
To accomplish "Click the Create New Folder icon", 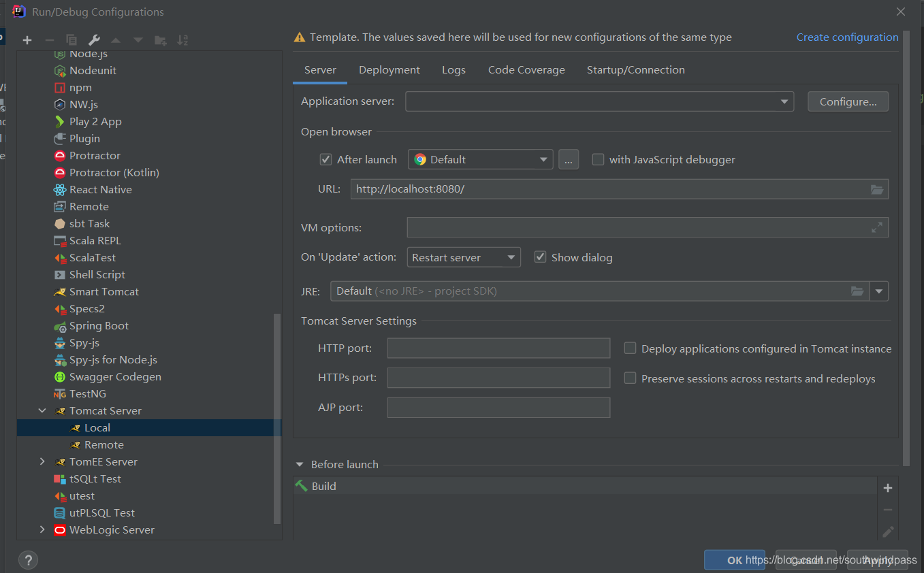I will click(161, 40).
